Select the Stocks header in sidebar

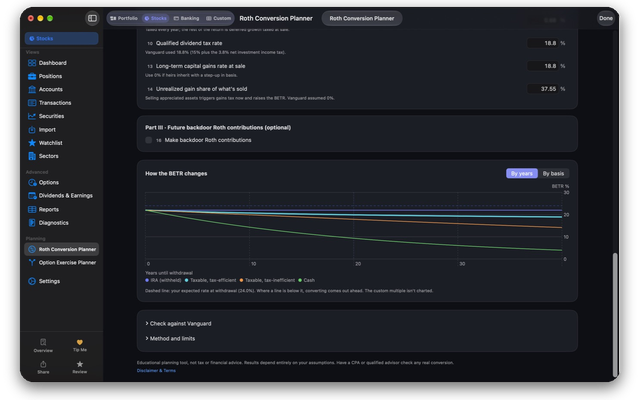61,38
